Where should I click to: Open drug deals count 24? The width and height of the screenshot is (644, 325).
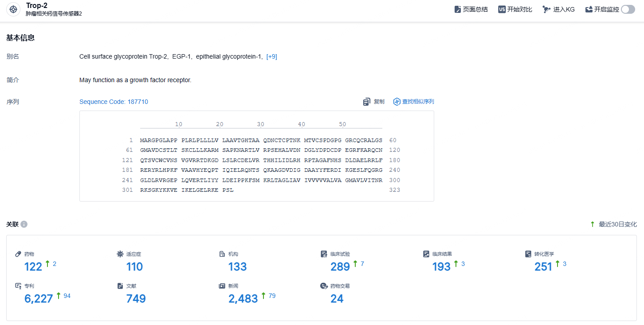[337, 298]
